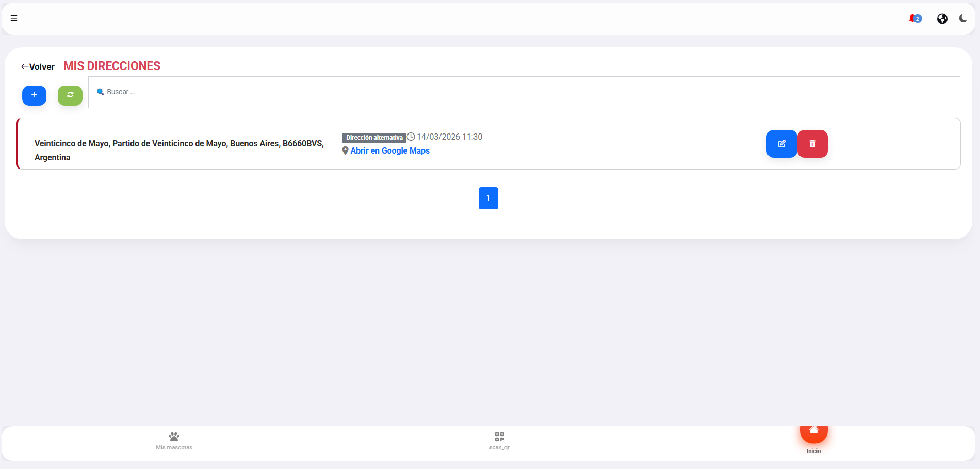Click the 14/03/2026 11:30 timestamp
Viewport: 980px width, 469px height.
(x=449, y=137)
